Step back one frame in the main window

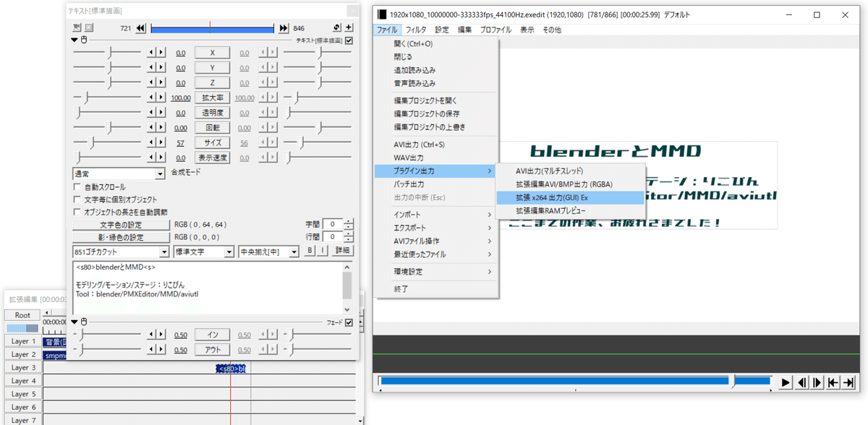pos(801,382)
